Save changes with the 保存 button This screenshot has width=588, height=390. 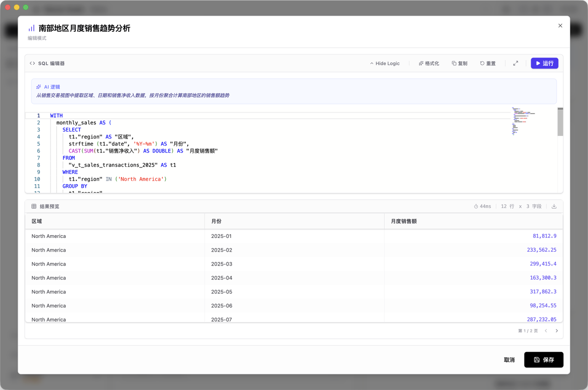coord(543,360)
